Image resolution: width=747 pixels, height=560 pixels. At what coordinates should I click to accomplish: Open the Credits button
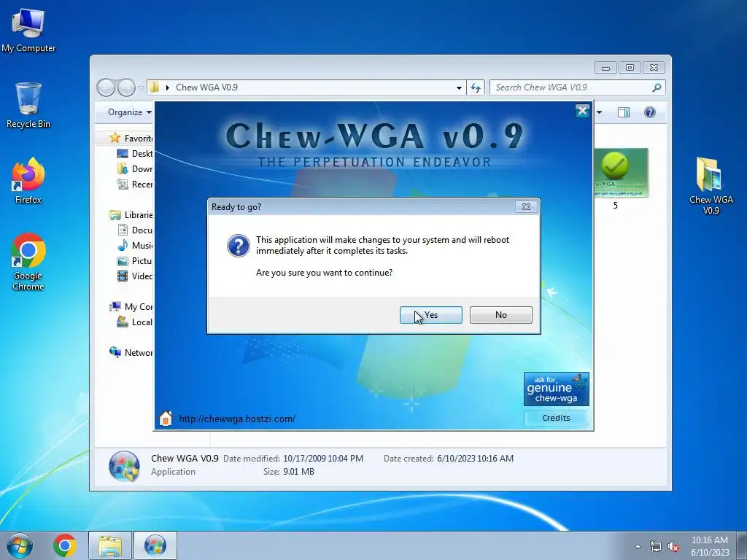(556, 418)
